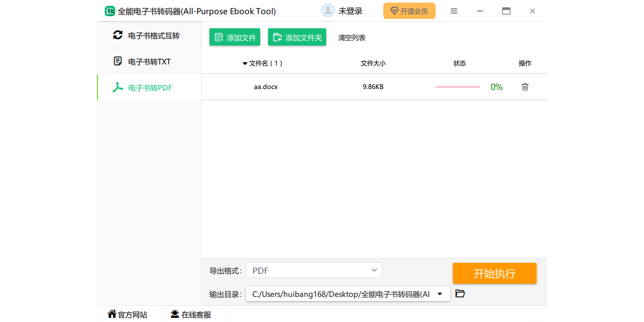Viewport: 644px width, 322px height.
Task: Click the 在线客服 customer service icon
Action: [174, 314]
